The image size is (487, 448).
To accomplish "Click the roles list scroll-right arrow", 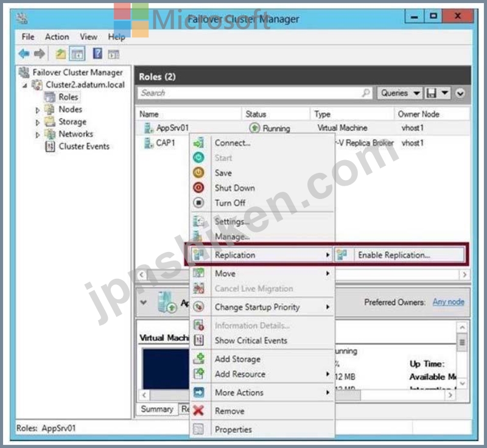I will (464, 275).
